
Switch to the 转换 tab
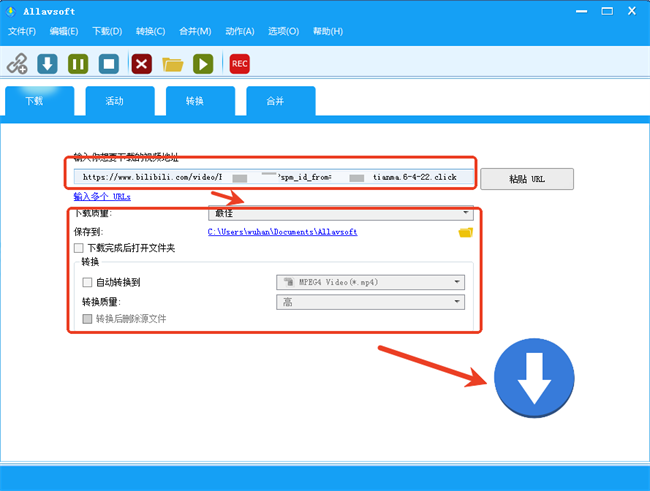194,101
